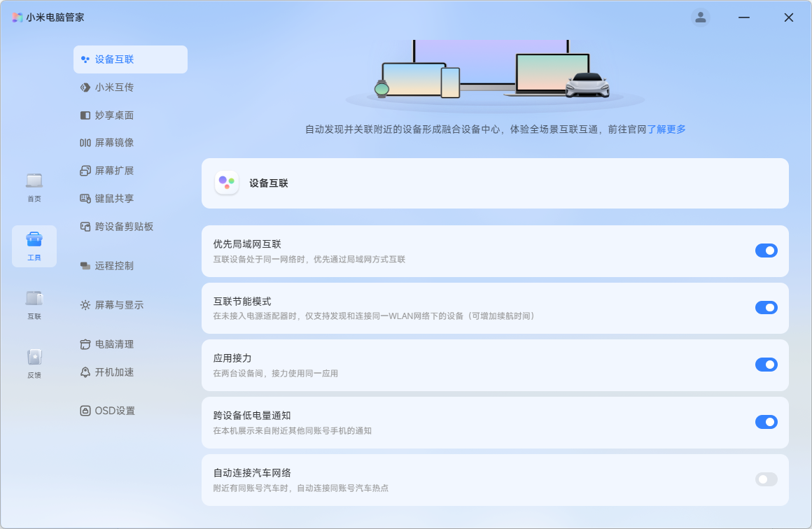Click the 优先局域网互联 setting title
The image size is (812, 529).
(x=248, y=244)
